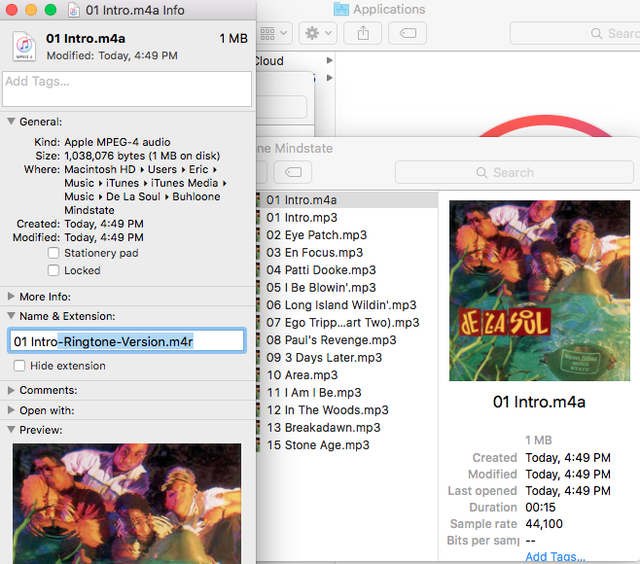Open the item arrangement grid dropdown

(x=274, y=33)
